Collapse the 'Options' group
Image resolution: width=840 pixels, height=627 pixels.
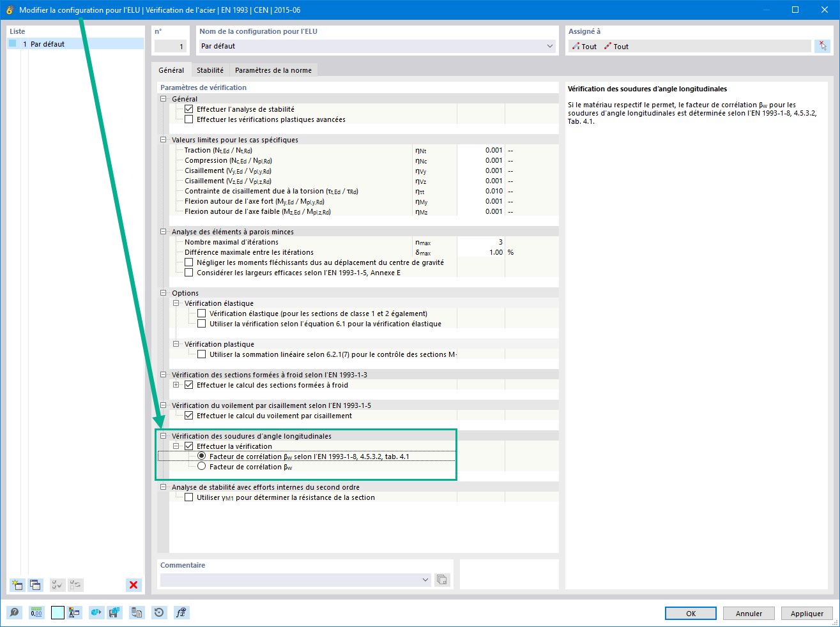point(163,293)
